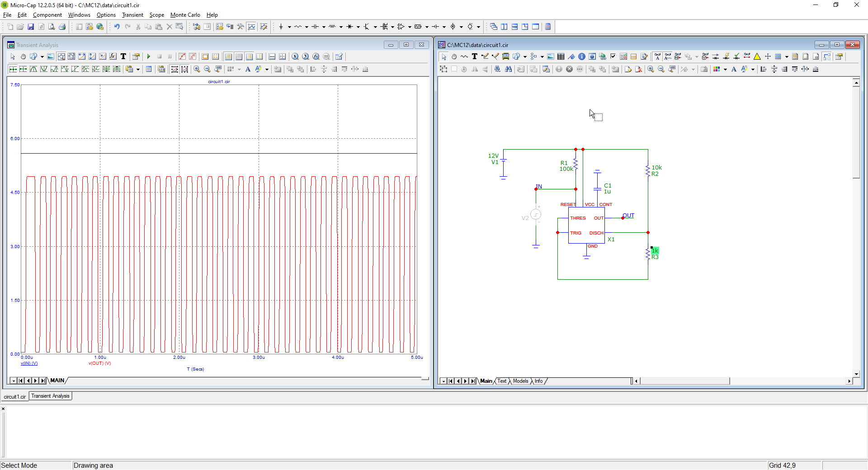Click the blue Info icon in schematic toolbar
868x470 pixels.
[x=582, y=56]
